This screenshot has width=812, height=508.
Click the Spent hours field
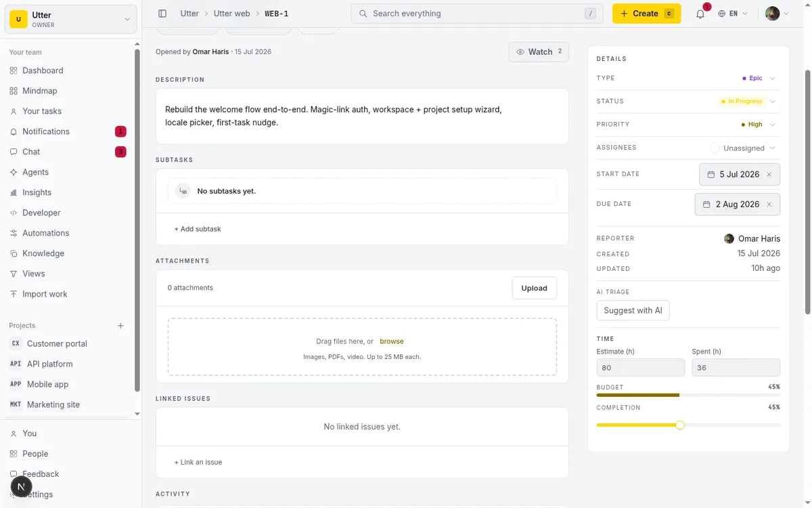[736, 367]
